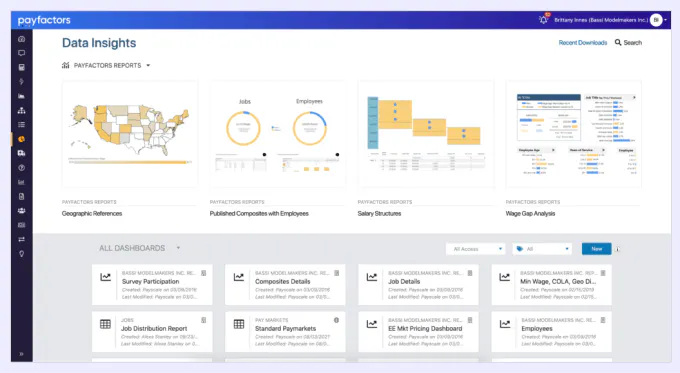Click the payfactors logo
The width and height of the screenshot is (680, 373).
coord(44,20)
